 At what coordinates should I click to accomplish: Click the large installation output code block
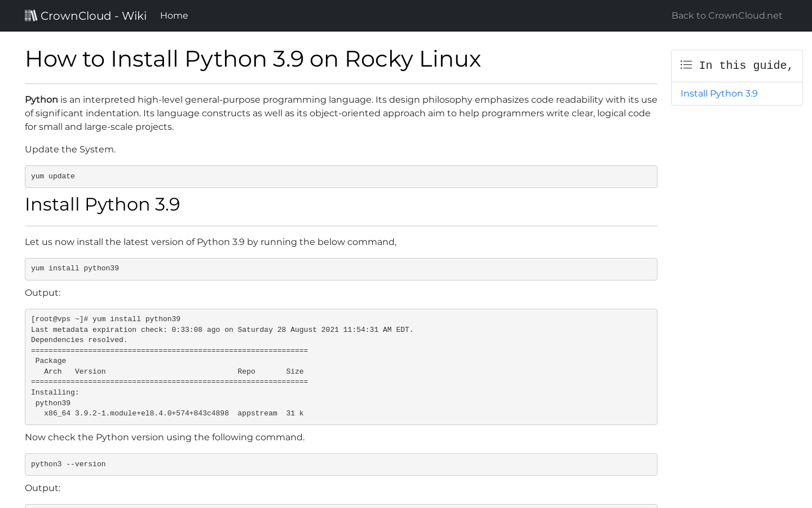point(341,366)
